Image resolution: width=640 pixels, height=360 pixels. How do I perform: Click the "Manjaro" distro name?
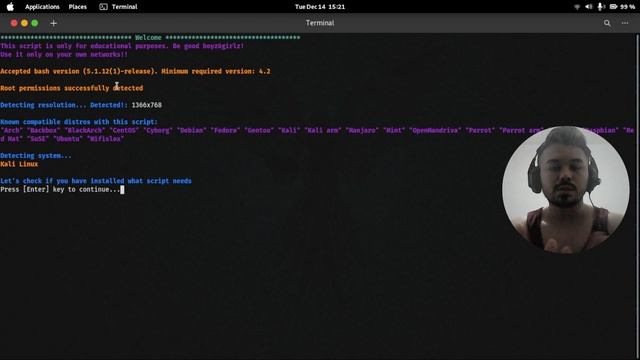pyautogui.click(x=362, y=131)
